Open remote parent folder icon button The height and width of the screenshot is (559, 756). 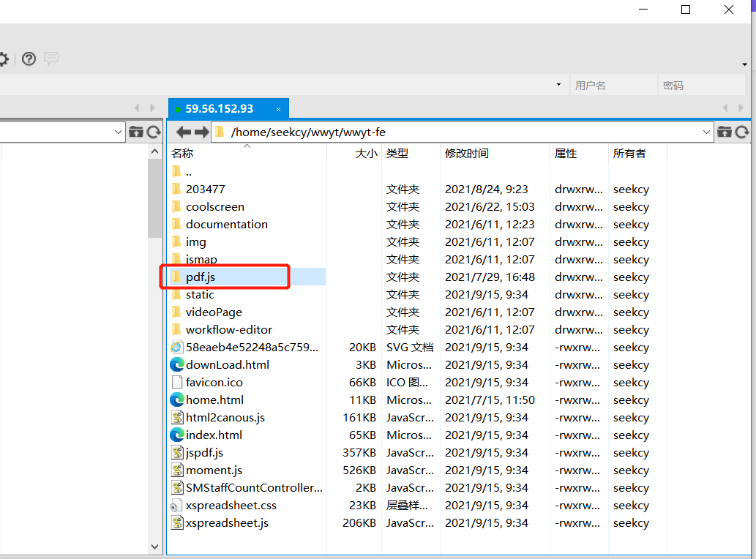(x=725, y=132)
